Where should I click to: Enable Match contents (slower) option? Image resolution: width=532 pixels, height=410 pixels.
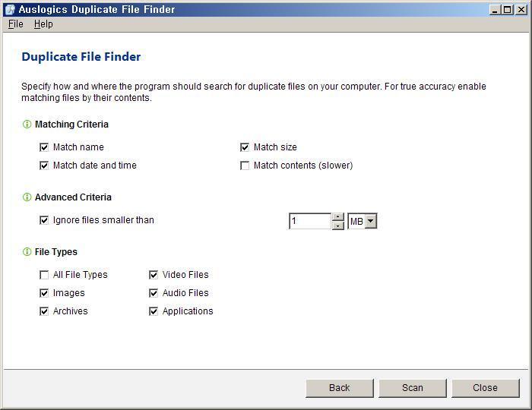(245, 166)
